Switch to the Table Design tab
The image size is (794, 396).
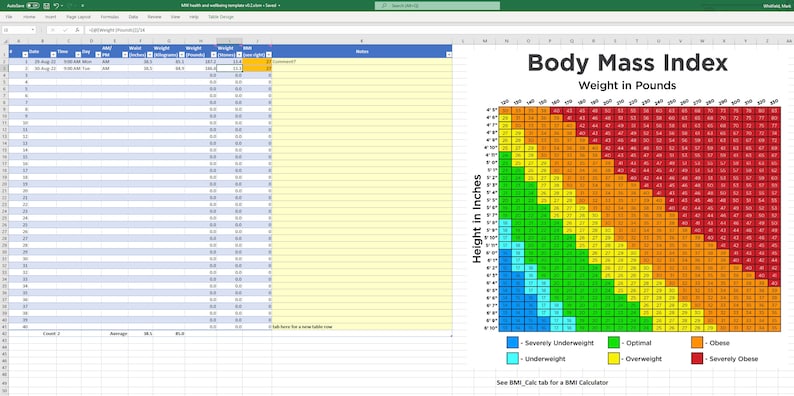point(221,17)
